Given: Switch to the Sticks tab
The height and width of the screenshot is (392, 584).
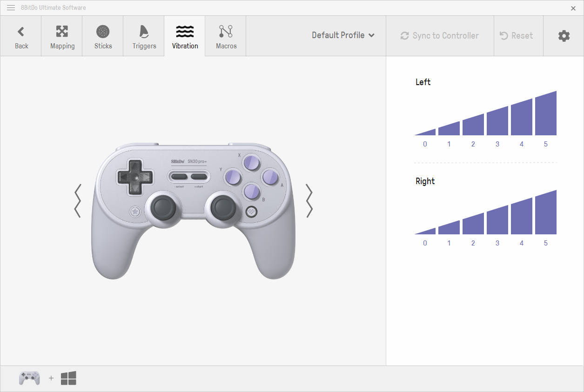Looking at the screenshot, I should pos(103,36).
